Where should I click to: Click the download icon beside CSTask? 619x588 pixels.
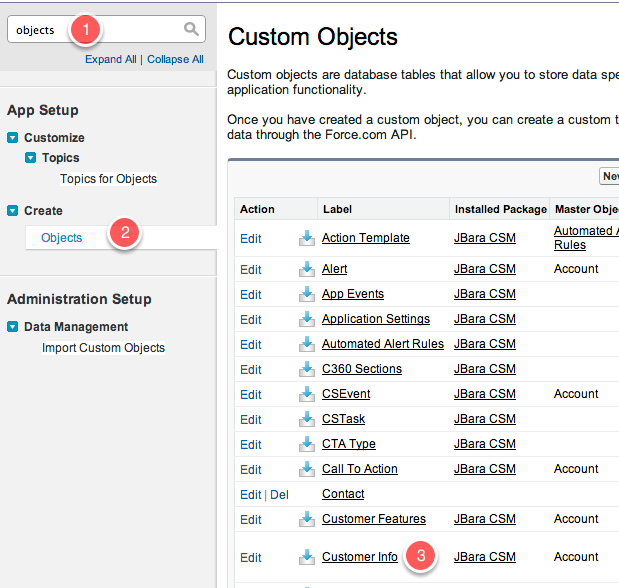point(307,419)
